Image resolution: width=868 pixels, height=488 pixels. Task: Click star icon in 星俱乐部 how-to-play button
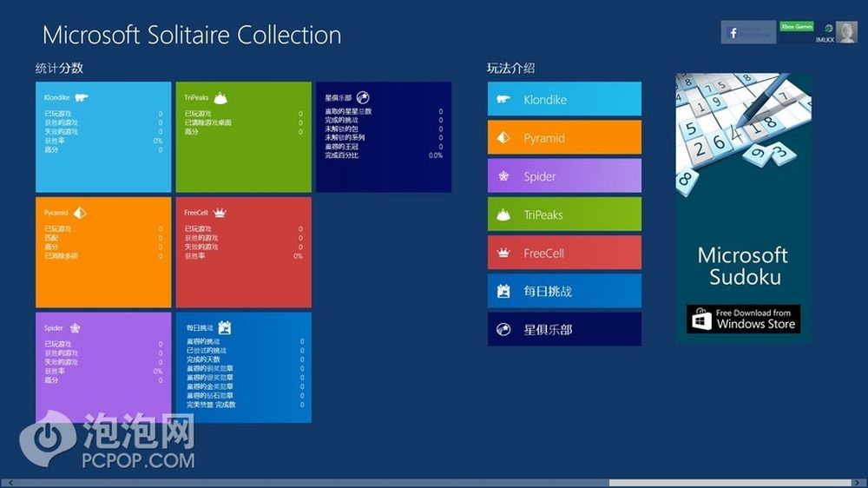(503, 330)
